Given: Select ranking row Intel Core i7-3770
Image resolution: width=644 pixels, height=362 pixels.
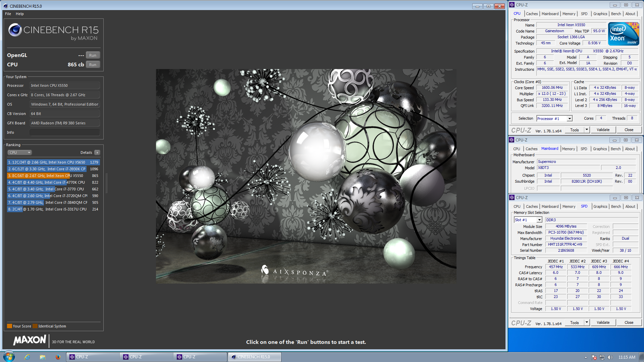Looking at the screenshot, I should tap(53, 189).
